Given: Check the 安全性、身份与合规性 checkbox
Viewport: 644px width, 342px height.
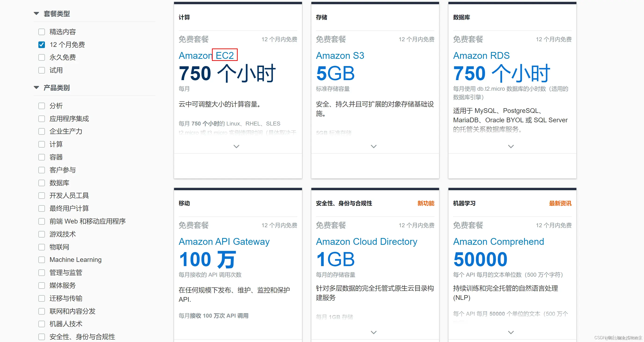Looking at the screenshot, I should pyautogui.click(x=41, y=337).
